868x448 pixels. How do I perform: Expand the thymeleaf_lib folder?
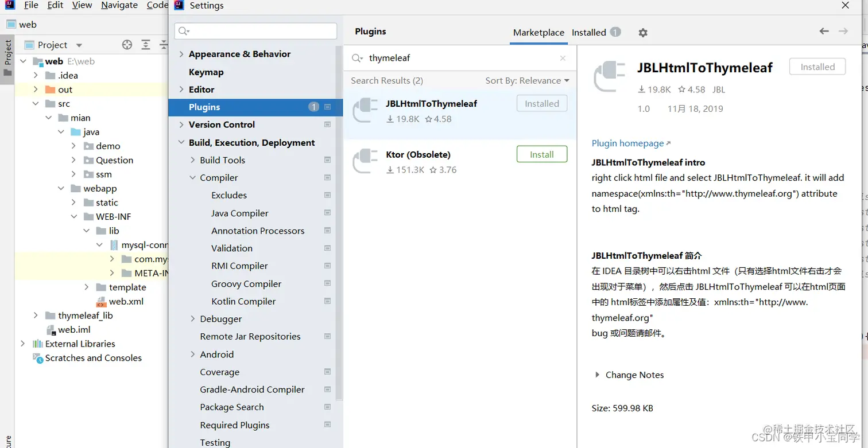(x=36, y=315)
